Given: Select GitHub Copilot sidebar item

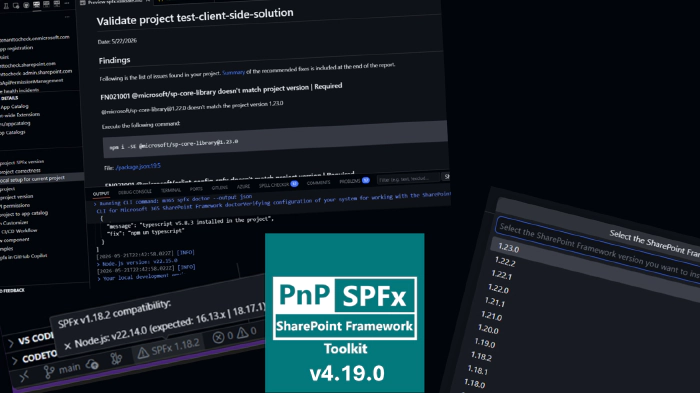Looking at the screenshot, I should pos(24,257).
